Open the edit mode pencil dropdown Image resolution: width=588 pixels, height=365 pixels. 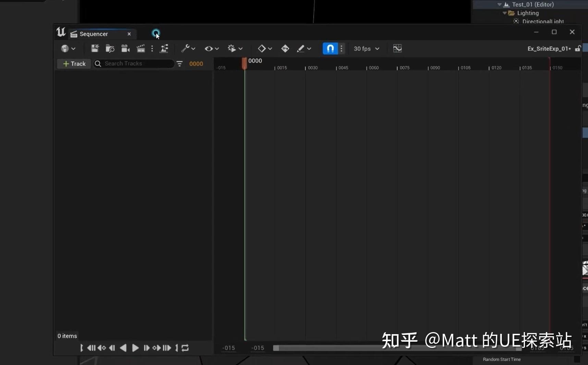[x=304, y=49]
